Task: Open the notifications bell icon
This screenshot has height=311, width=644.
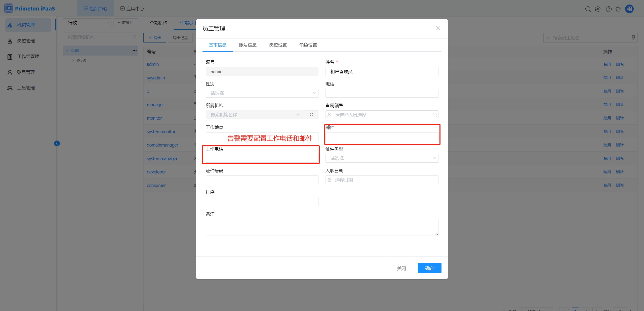Action: (618, 9)
